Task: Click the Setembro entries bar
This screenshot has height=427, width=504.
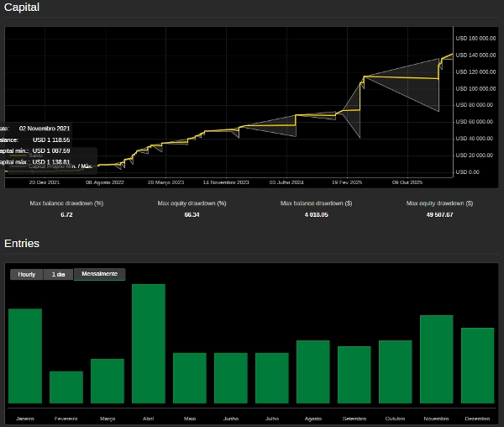Action: click(354, 375)
